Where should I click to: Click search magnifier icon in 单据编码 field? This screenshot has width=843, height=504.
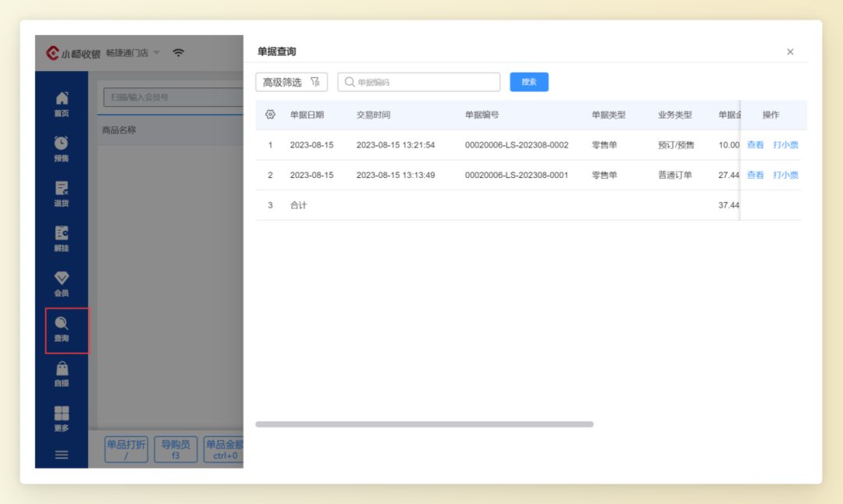point(350,82)
